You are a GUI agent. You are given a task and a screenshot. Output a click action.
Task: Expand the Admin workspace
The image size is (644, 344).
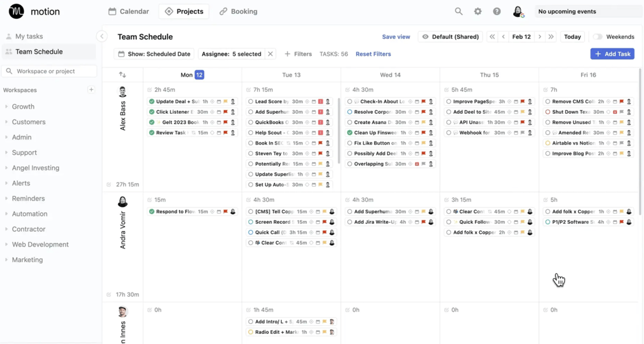tap(6, 137)
